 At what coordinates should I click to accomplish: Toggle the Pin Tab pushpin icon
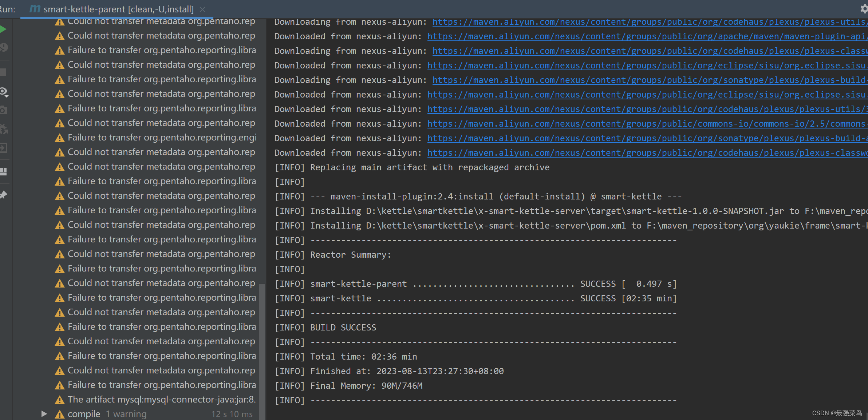coord(3,195)
